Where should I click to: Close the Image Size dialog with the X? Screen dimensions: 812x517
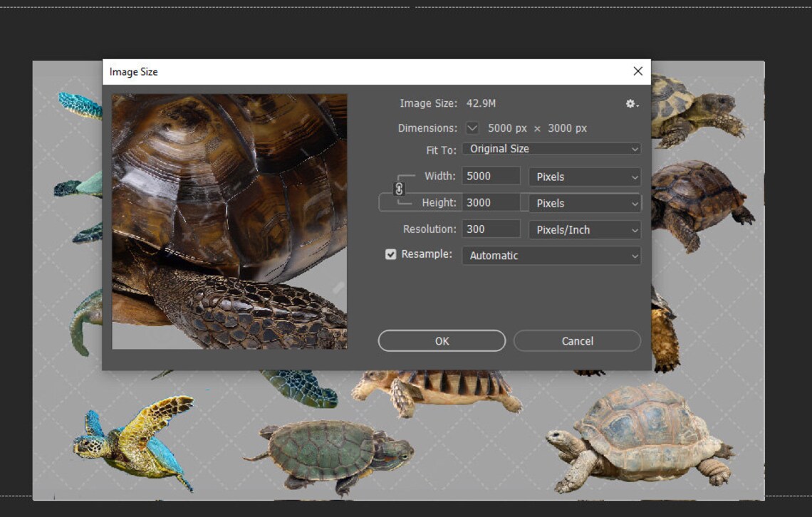pos(637,71)
